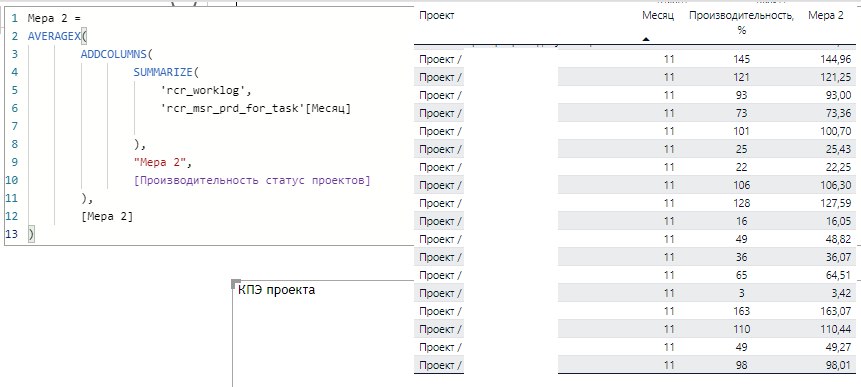Click [Мера 2] reference on line 12
The height and width of the screenshot is (387, 861).
coord(107,216)
